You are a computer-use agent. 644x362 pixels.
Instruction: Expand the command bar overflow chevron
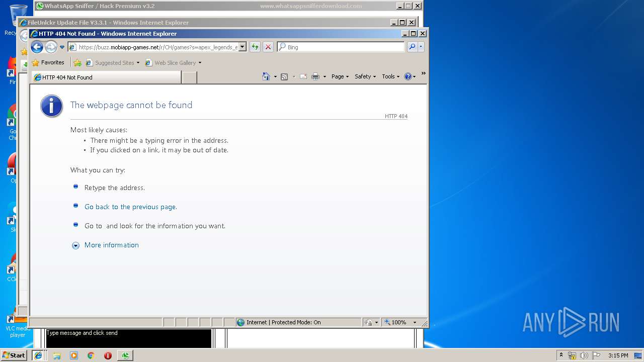423,73
